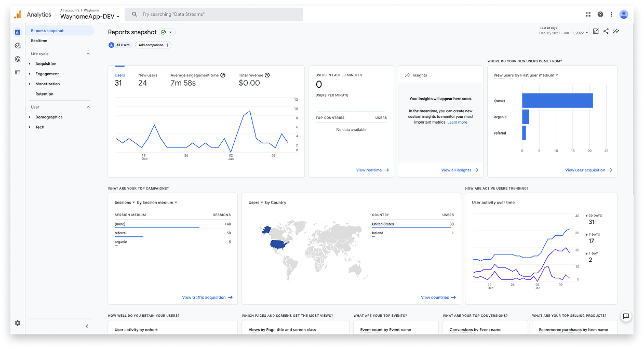Open the Reports icon in left rail
The width and height of the screenshot is (644, 349).
tap(18, 32)
